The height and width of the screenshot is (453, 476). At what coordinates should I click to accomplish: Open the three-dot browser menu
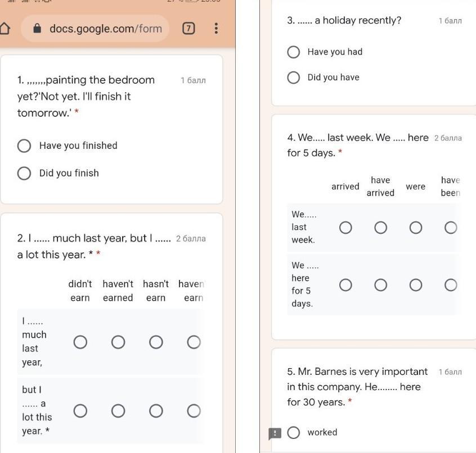[216, 28]
